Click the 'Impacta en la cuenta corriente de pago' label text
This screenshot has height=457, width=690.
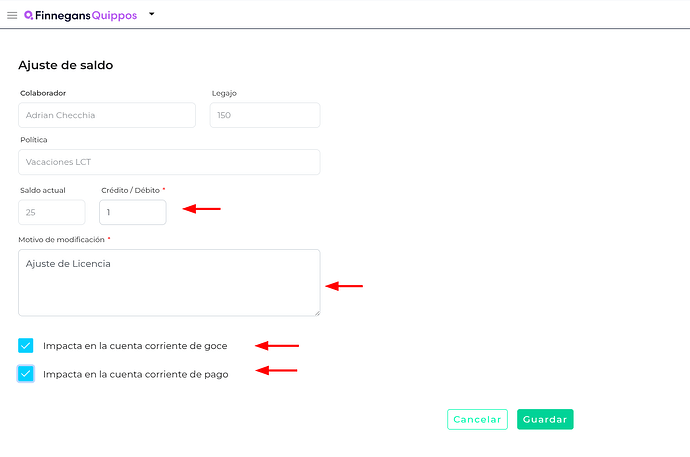[135, 374]
